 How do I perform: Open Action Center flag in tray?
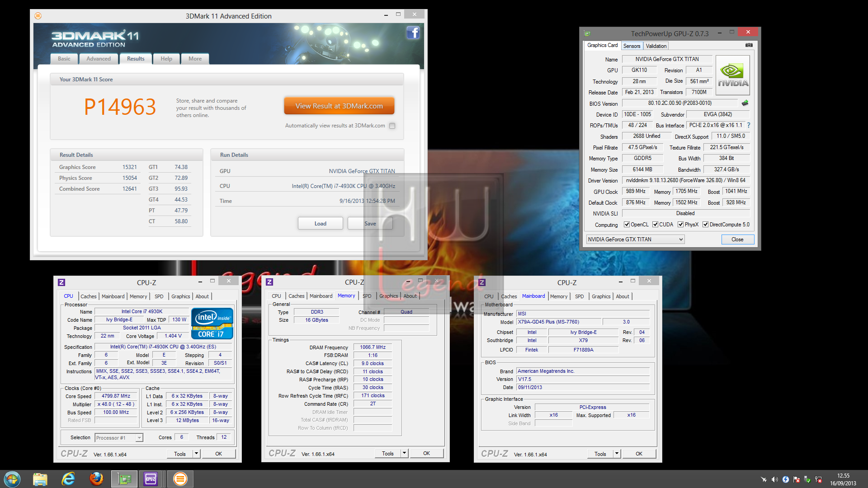(796, 479)
